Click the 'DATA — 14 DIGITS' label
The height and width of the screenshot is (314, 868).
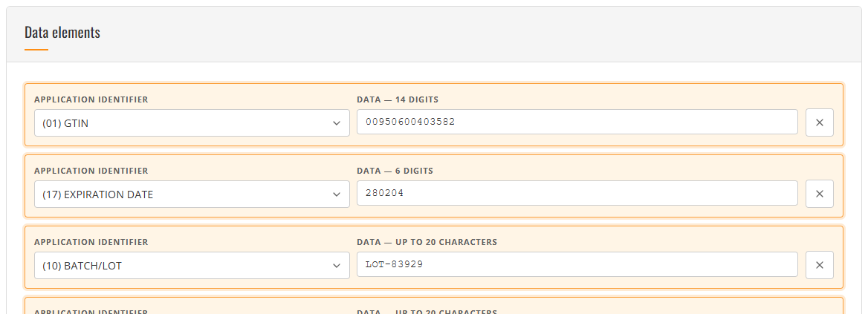tap(398, 100)
